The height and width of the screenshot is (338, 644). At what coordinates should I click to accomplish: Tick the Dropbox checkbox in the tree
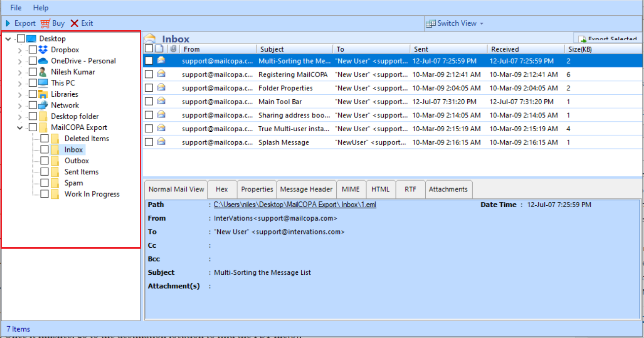33,49
